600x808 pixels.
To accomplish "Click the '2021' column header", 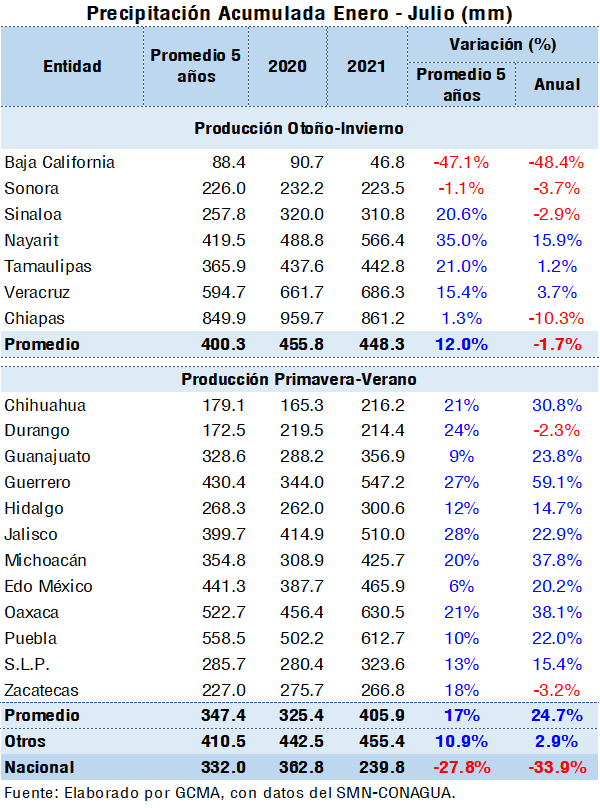I will pyautogui.click(x=367, y=66).
